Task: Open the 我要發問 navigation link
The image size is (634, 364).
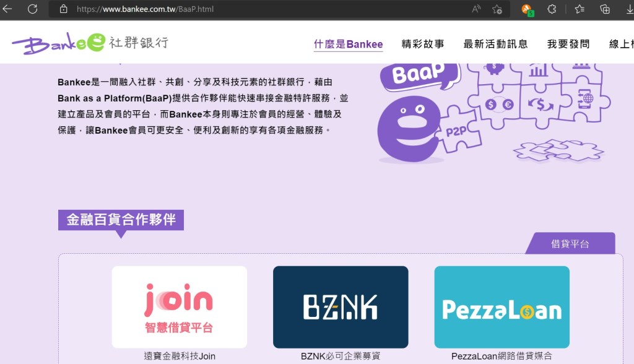Action: pyautogui.click(x=568, y=44)
